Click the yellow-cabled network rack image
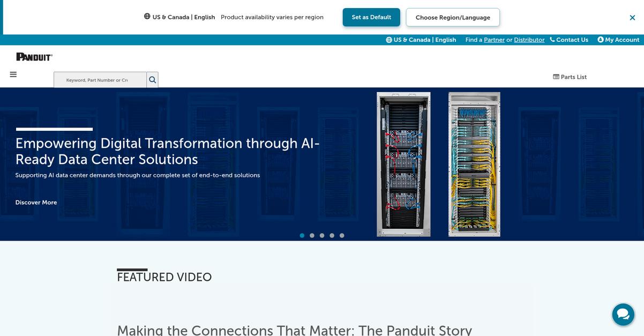This screenshot has height=336, width=644. [474, 164]
